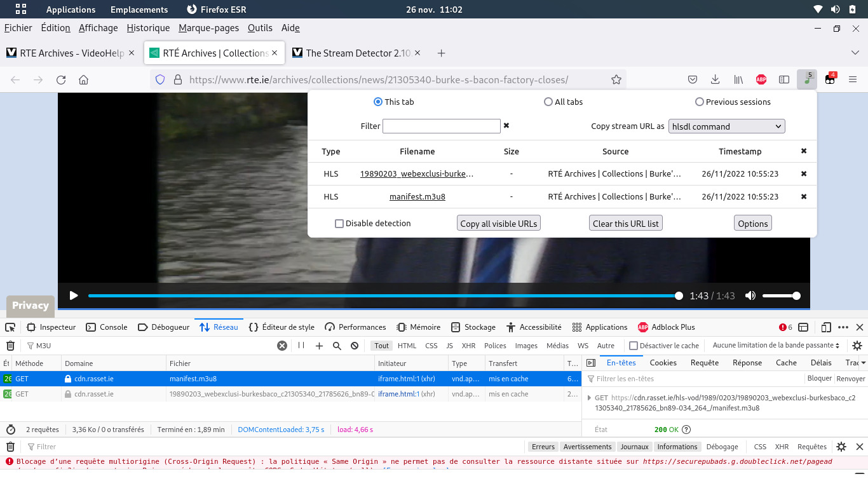Open network search with the magnifier icon
The image size is (868, 488).
(337, 346)
